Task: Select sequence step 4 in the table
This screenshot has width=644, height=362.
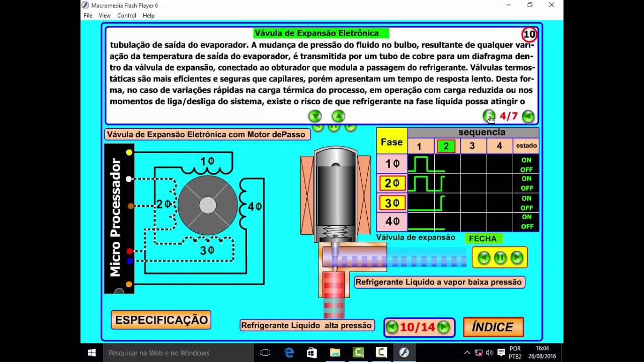Action: pyautogui.click(x=499, y=146)
